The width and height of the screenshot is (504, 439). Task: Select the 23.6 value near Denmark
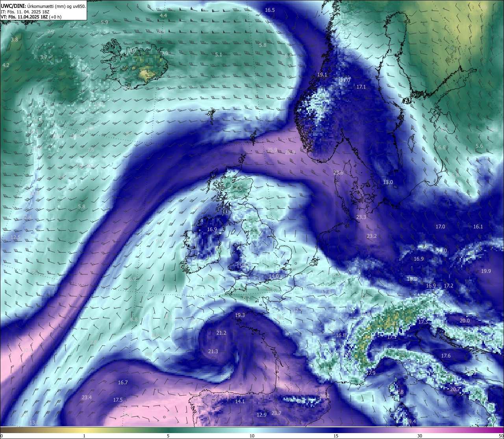(x=338, y=173)
